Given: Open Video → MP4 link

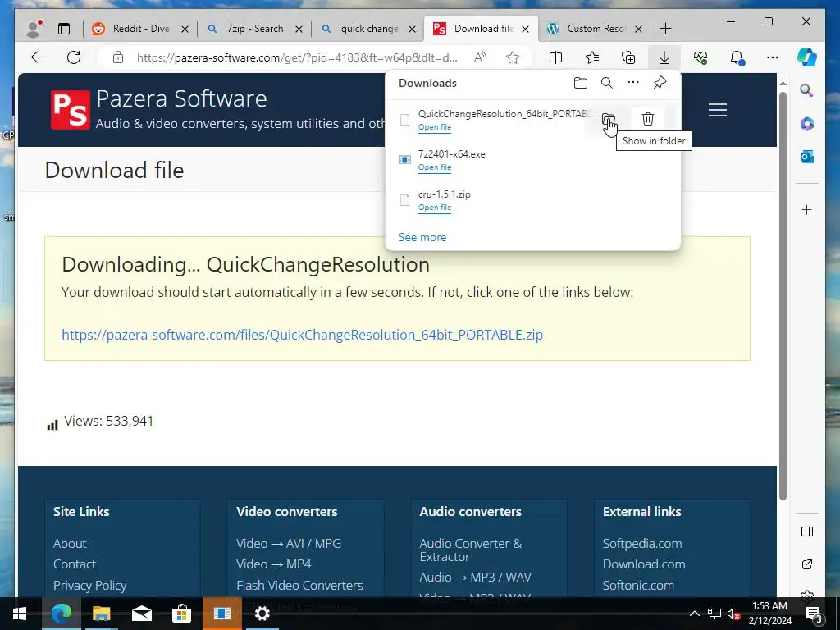Looking at the screenshot, I should point(274,564).
